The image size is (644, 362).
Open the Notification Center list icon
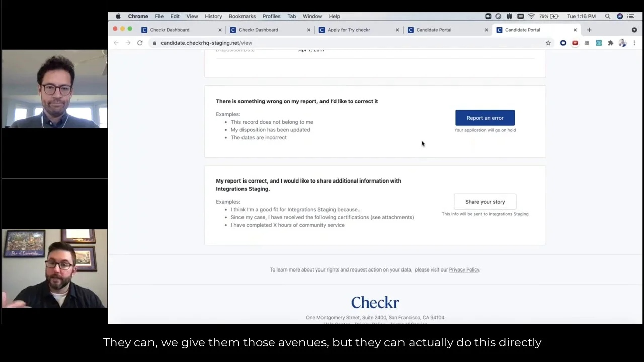point(630,16)
